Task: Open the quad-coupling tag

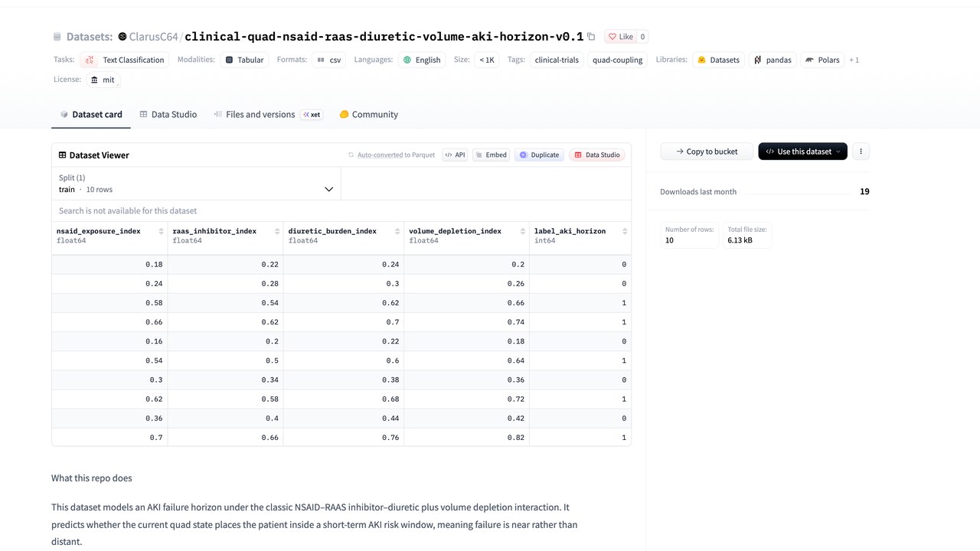Action: tap(618, 60)
